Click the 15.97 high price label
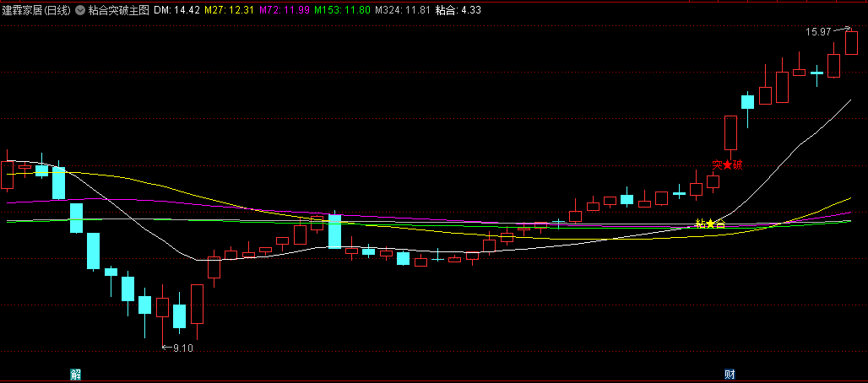This screenshot has height=383, width=868. point(819,32)
